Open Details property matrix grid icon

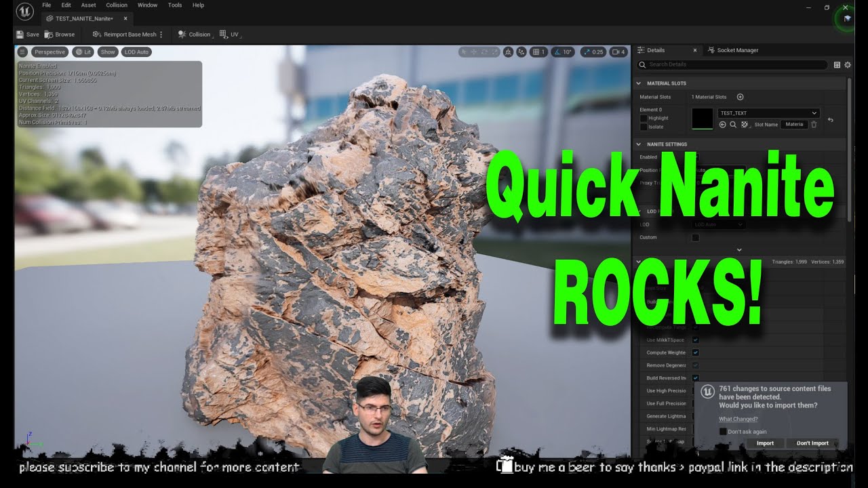837,64
